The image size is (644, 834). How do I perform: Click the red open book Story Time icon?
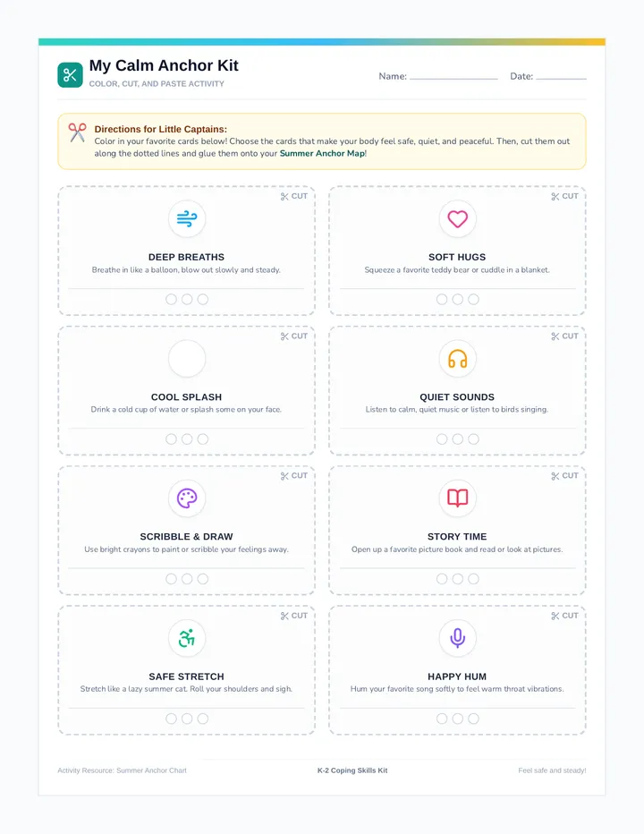(x=457, y=498)
